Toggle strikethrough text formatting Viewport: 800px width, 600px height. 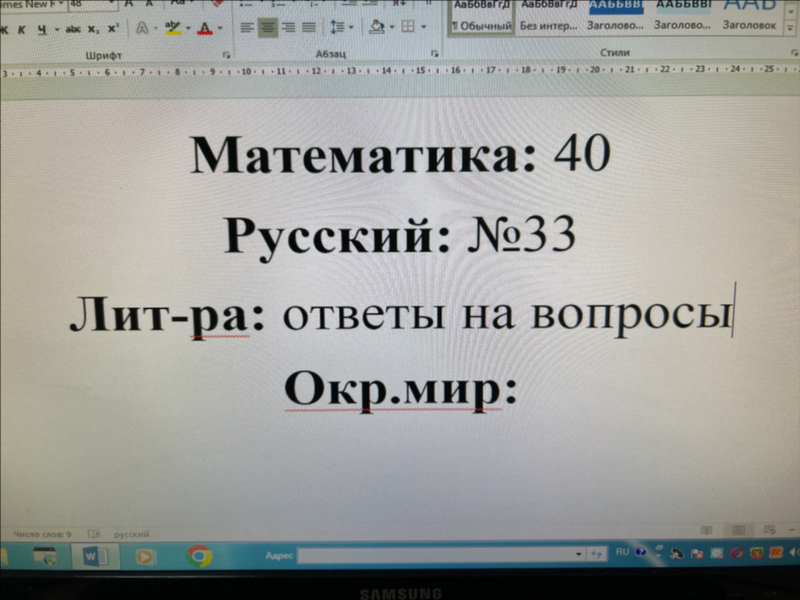click(x=73, y=29)
